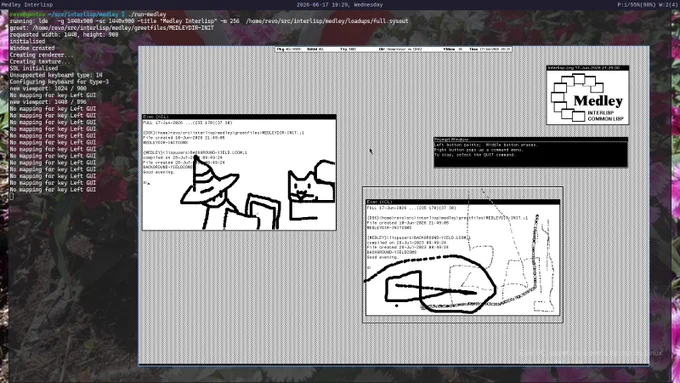Click the Prompt Window title bar
The image size is (680, 383).
(531, 140)
